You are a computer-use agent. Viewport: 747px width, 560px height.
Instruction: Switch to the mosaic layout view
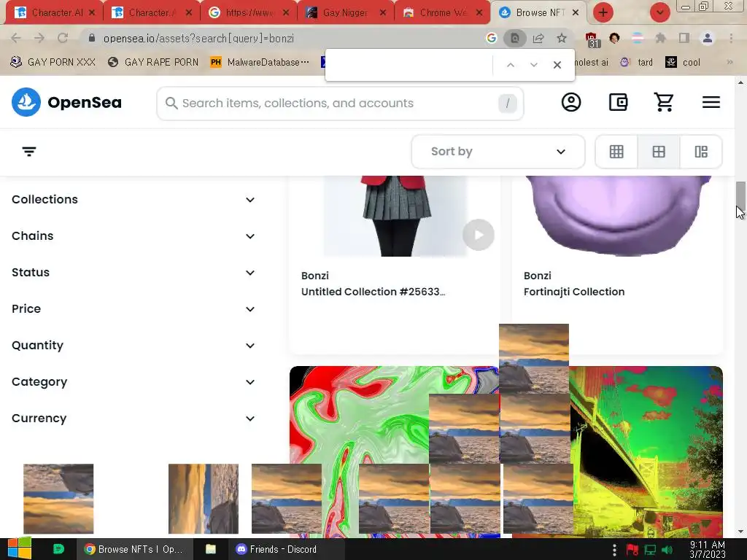click(701, 152)
